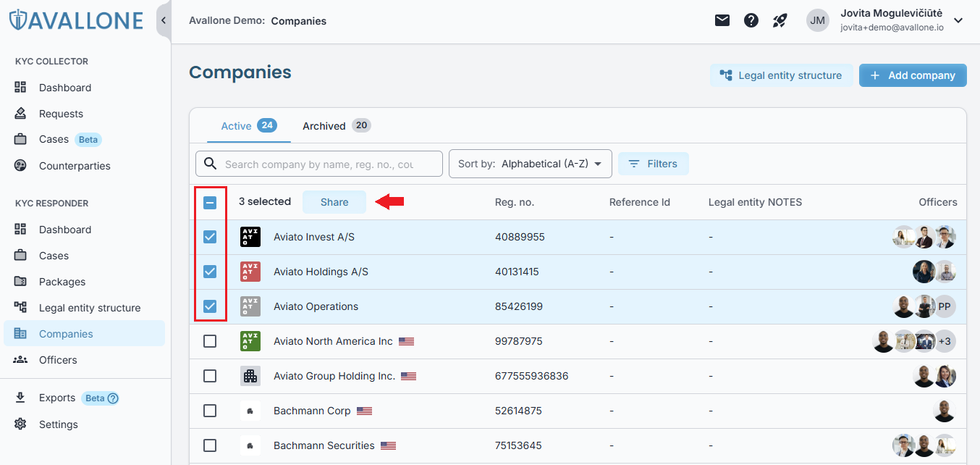This screenshot has width=980, height=465.
Task: Click the search magnifier icon
Action: 211,164
